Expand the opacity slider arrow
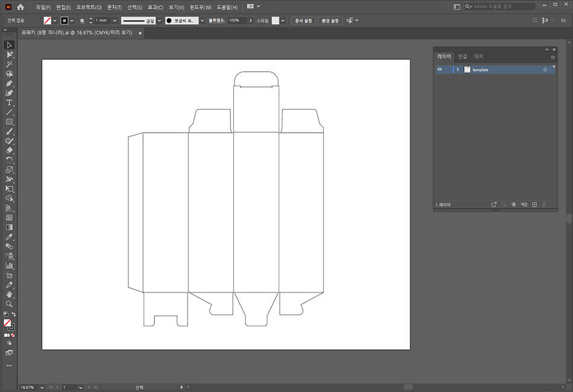This screenshot has height=392, width=573. pyautogui.click(x=251, y=21)
